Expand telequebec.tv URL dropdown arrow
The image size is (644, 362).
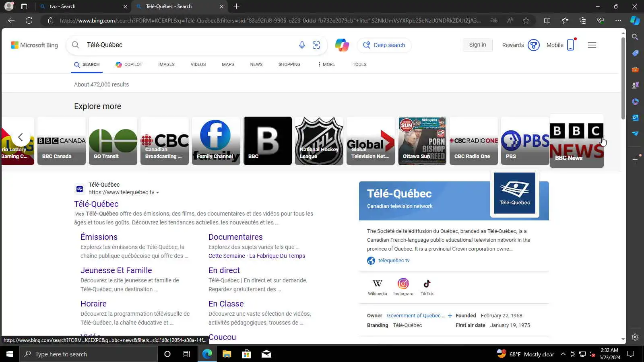pos(158,193)
